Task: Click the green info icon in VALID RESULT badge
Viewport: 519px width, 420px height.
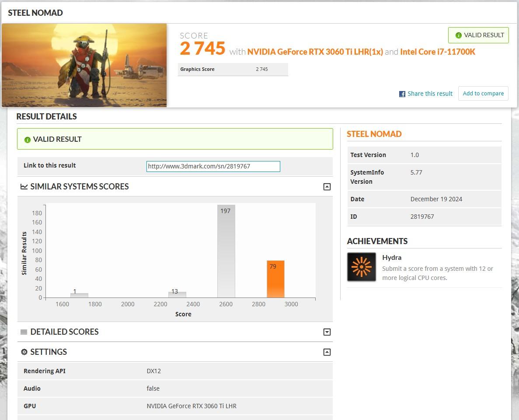Action: click(458, 35)
